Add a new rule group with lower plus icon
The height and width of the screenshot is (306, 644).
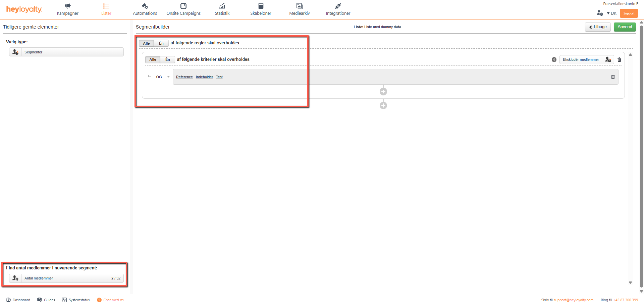pyautogui.click(x=383, y=106)
